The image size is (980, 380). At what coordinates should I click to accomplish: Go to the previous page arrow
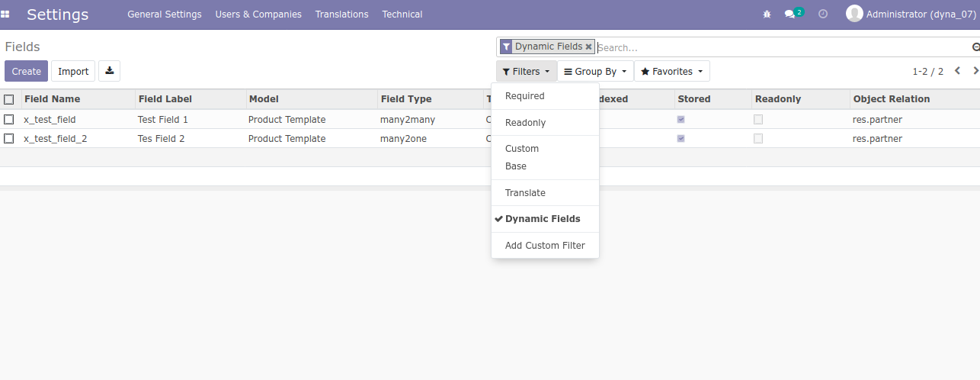(x=957, y=71)
